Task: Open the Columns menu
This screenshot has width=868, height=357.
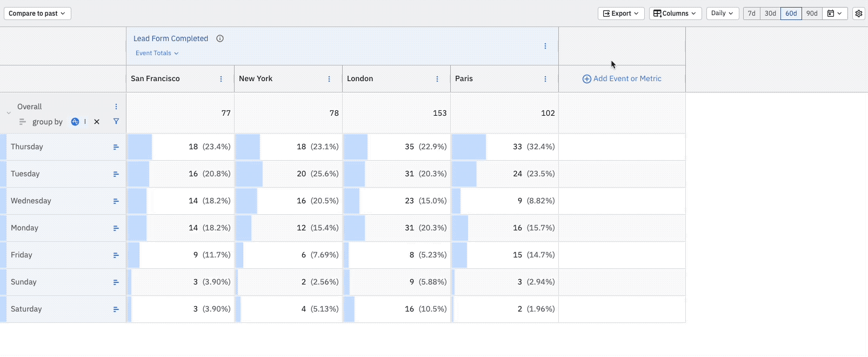Action: (675, 14)
